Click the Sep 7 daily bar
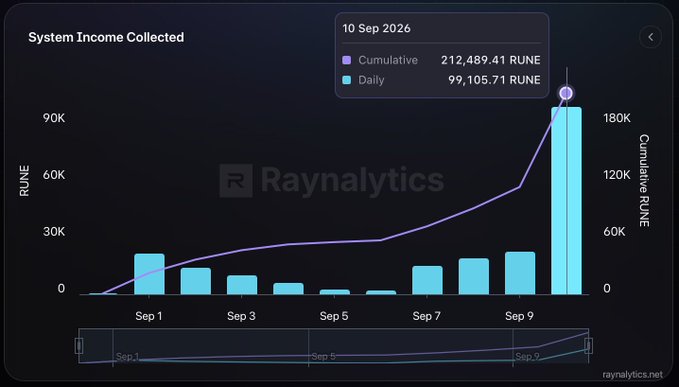Image resolution: width=679 pixels, height=387 pixels. tap(427, 280)
